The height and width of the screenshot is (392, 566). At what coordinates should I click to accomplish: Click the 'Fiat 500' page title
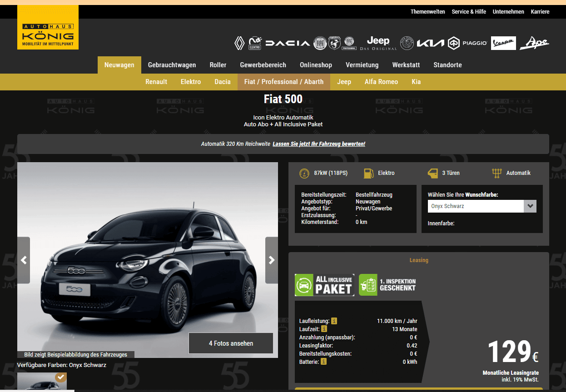[283, 99]
